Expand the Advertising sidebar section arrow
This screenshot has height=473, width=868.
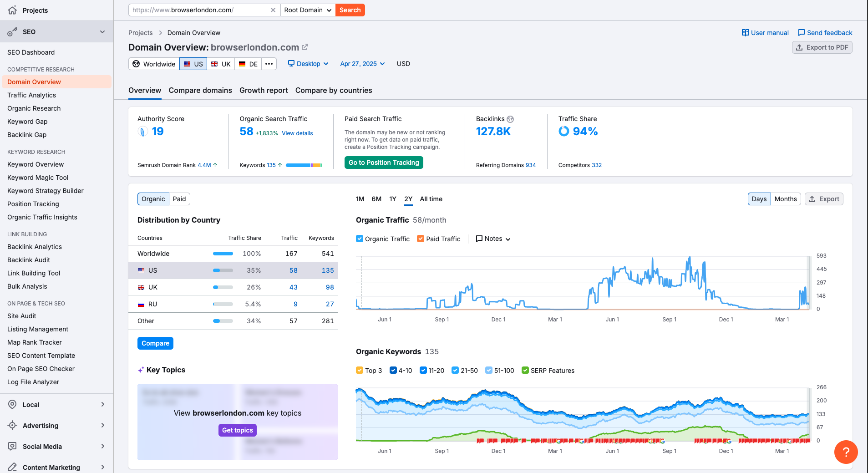tap(103, 425)
